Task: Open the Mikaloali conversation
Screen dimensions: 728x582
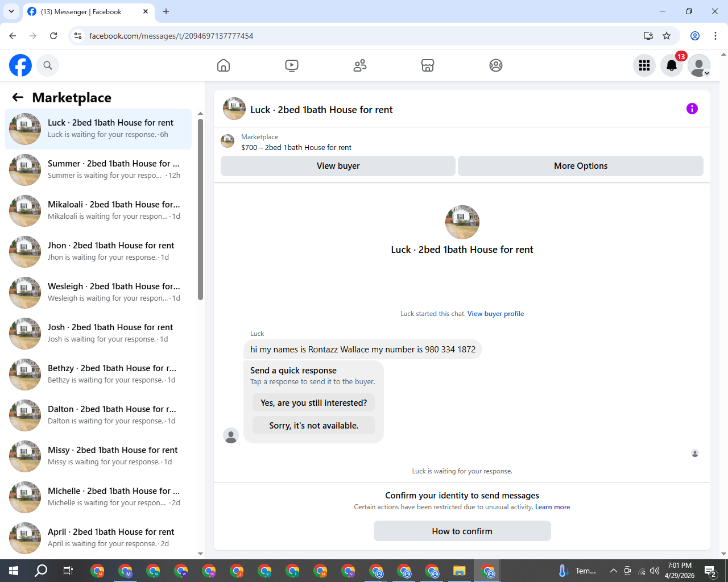Action: [98, 211]
